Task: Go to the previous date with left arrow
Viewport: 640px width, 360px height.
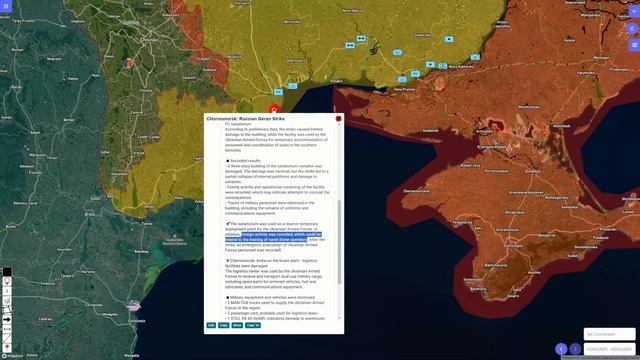Action: click(561, 349)
